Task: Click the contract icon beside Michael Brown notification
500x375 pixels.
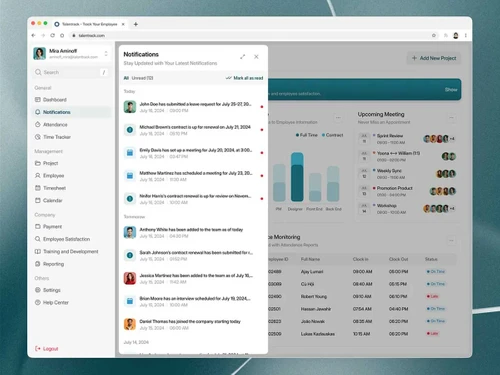Action: click(130, 130)
